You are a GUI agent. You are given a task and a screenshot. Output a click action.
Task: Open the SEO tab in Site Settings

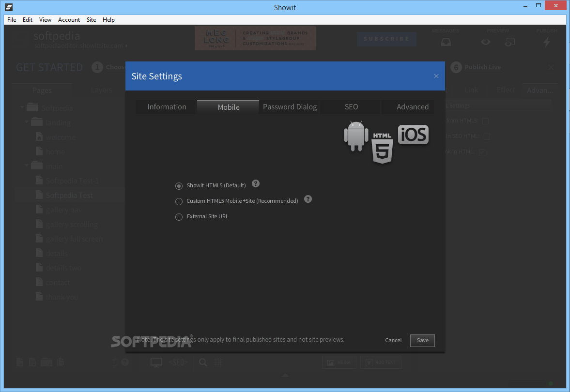[351, 107]
